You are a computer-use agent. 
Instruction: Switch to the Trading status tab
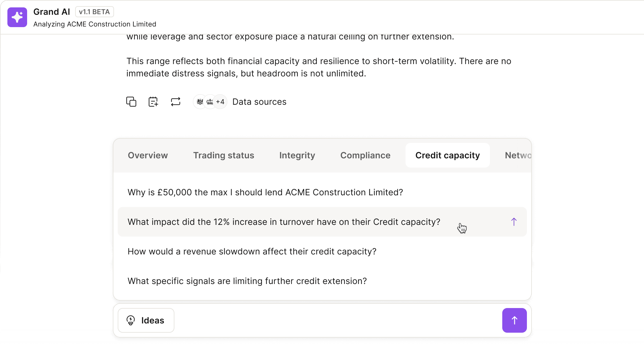[x=224, y=155]
